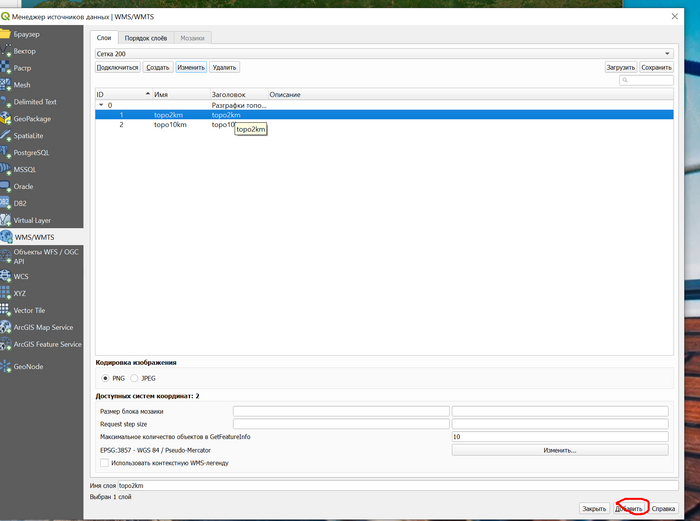The image size is (700, 521).
Task: Click the QGIS logo in title bar
Action: click(5, 17)
